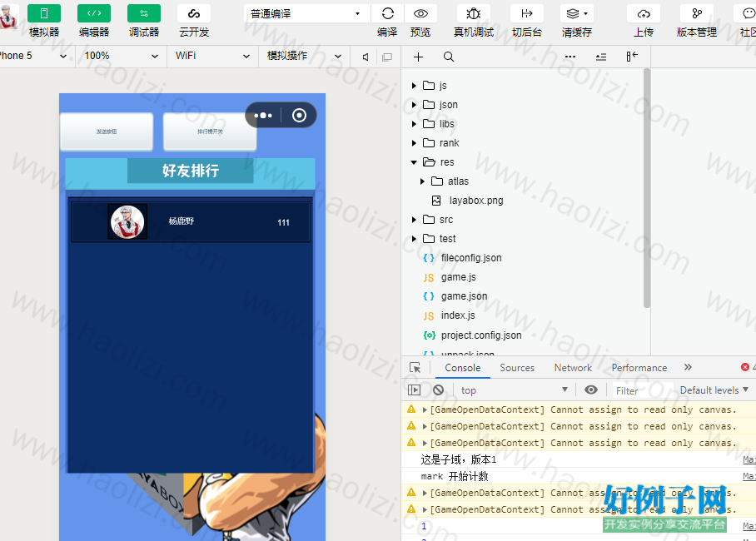
Task: Start 真机调试 remote debugging
Action: tap(474, 13)
